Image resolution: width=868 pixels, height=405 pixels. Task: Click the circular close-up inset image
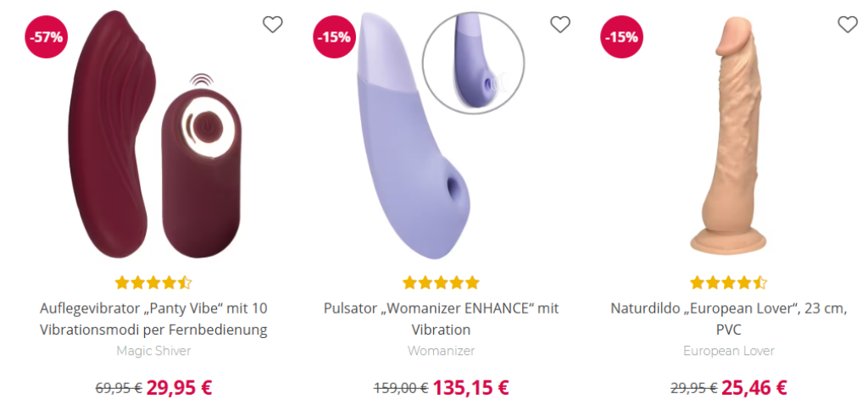click(x=474, y=63)
